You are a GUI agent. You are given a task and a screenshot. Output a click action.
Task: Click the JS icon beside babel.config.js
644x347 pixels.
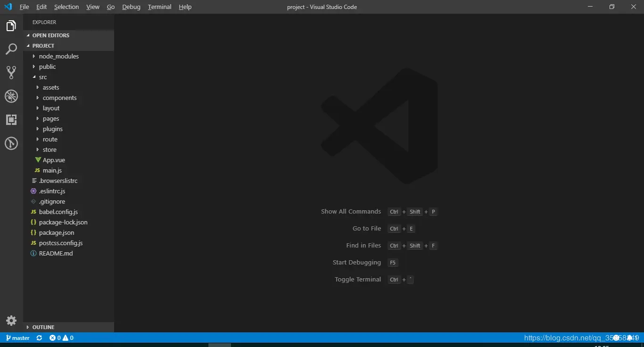pos(33,212)
